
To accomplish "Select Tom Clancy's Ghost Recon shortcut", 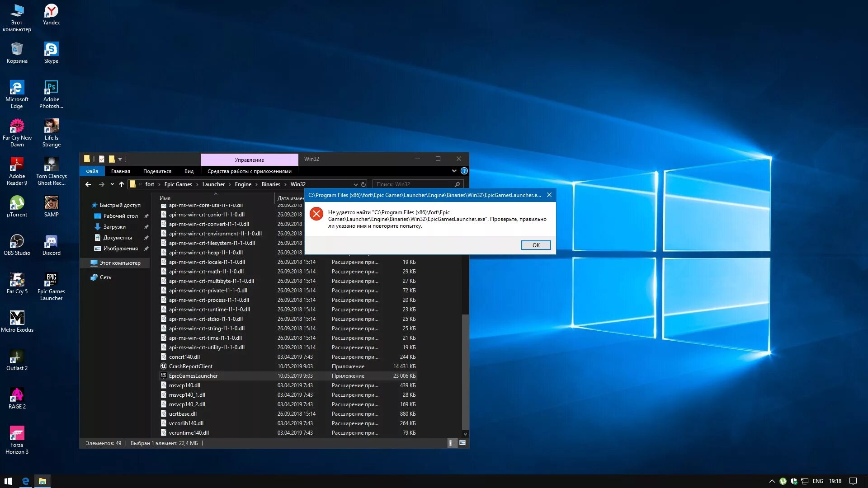I will (x=51, y=171).
